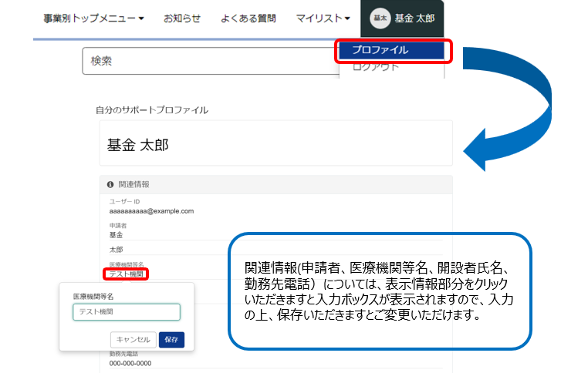Image resolution: width=588 pixels, height=373 pixels.
Task: Click the 申請者 surname value 基金
Action: 117,234
